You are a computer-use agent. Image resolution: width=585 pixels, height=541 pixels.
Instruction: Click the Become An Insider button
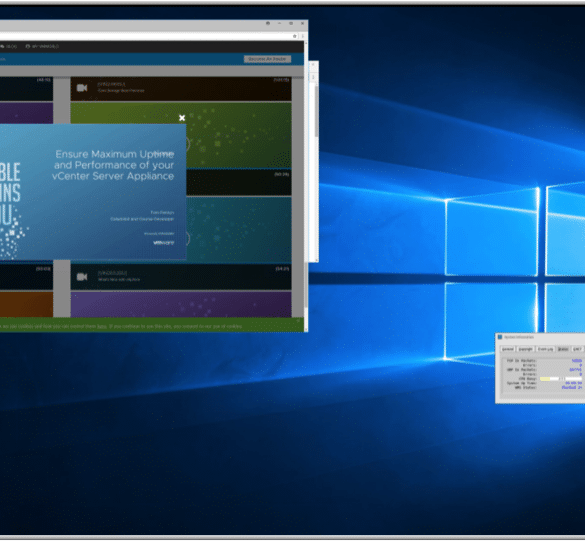click(x=267, y=59)
